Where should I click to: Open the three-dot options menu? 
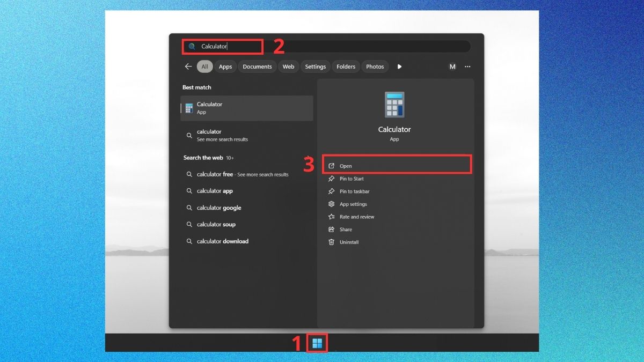click(x=467, y=67)
